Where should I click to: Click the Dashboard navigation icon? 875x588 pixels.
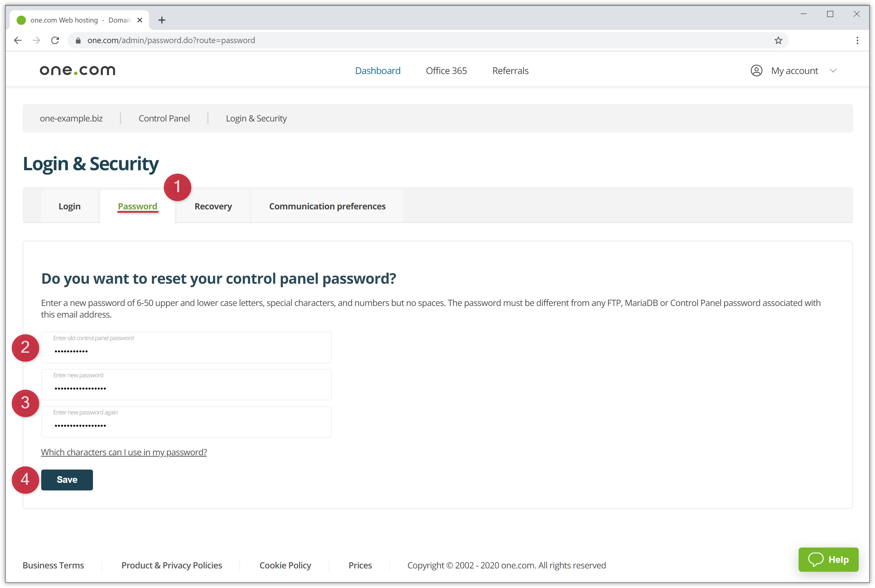(x=378, y=70)
